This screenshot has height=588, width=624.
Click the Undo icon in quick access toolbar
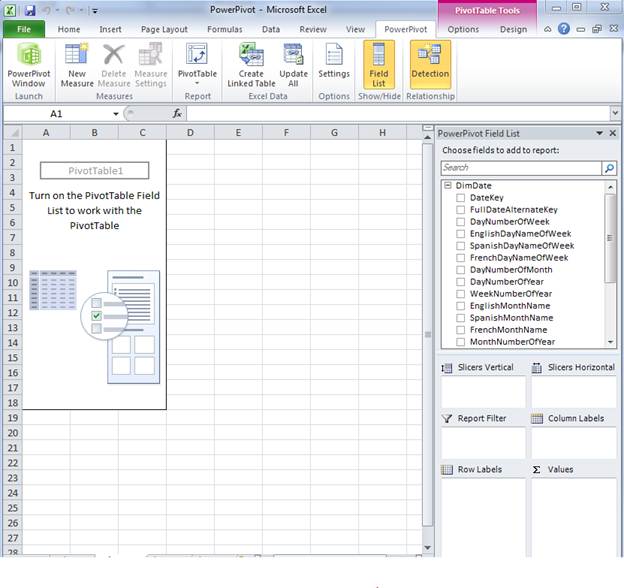tap(47, 10)
